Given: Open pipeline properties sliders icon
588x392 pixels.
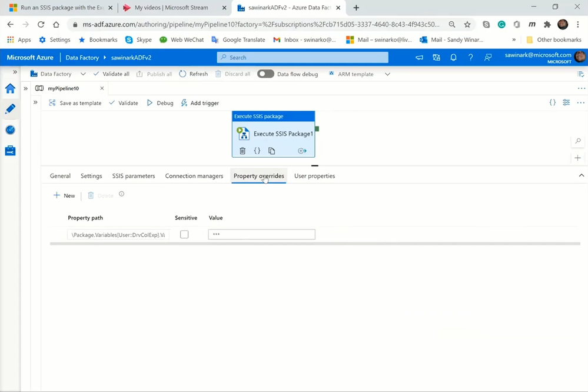Looking at the screenshot, I should pos(566,102).
